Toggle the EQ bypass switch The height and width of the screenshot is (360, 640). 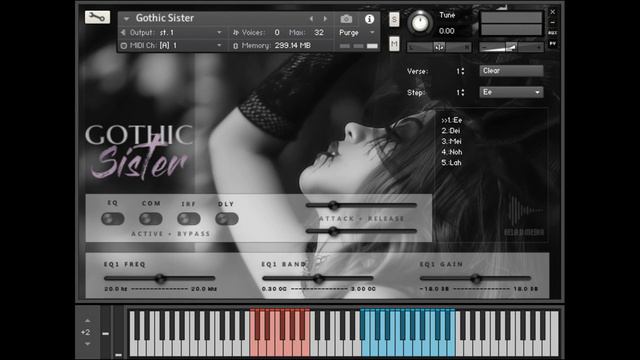113,219
